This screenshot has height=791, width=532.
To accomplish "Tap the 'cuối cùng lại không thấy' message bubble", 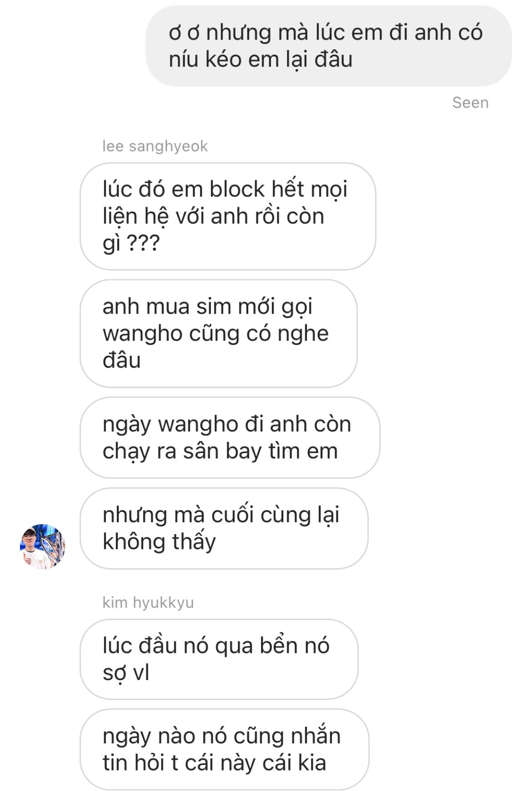I will click(224, 528).
